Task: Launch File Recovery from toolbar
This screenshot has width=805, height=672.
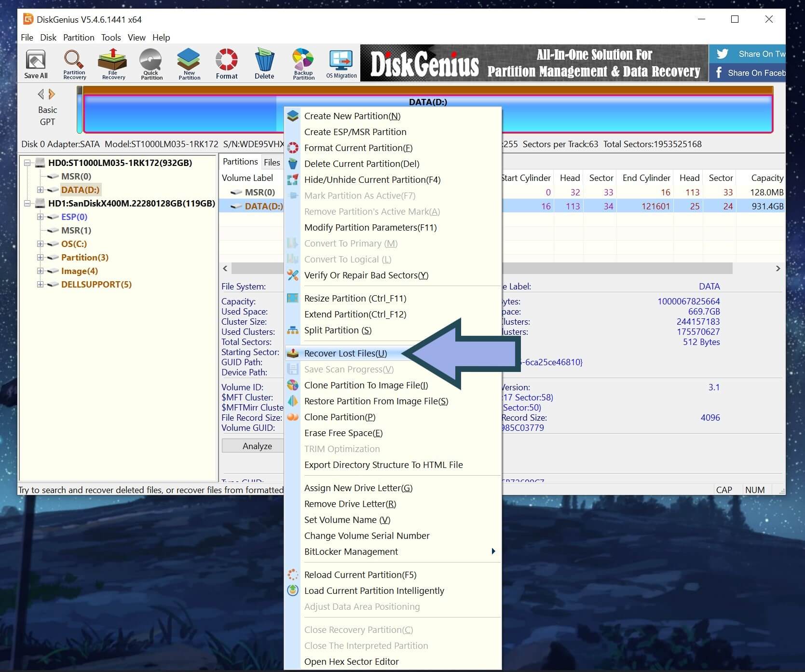Action: [113, 63]
